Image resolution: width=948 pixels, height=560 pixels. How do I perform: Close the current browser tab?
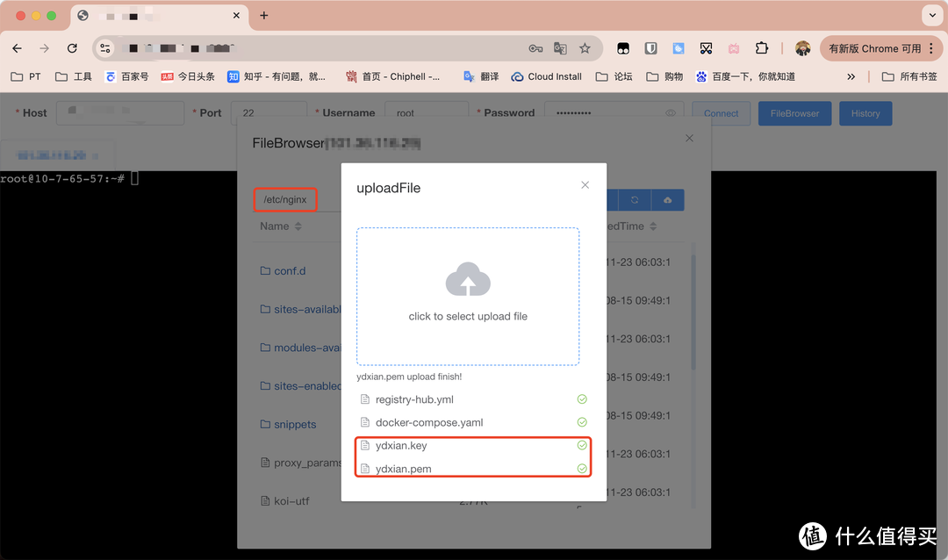(236, 15)
